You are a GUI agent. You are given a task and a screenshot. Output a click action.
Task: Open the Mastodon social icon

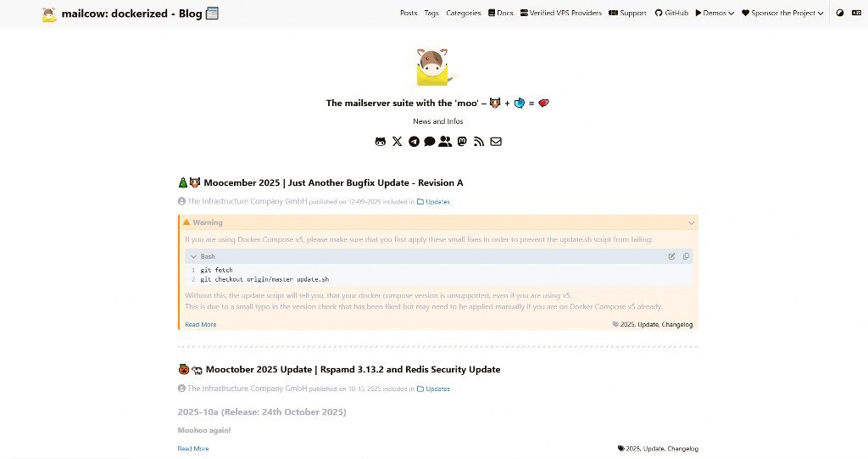pos(462,142)
